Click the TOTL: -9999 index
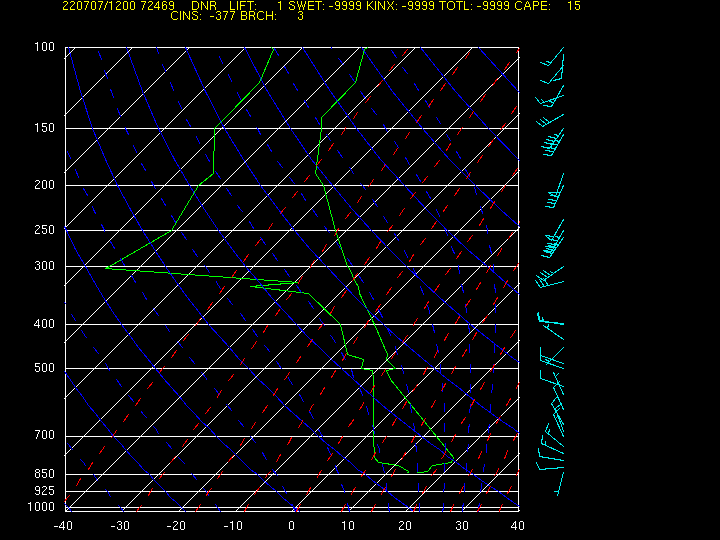Viewport: 720px width, 540px height. (x=475, y=6)
